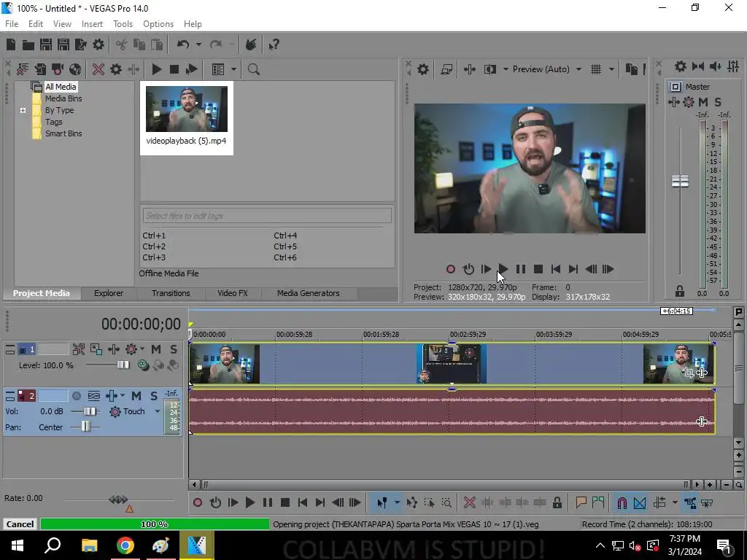747x560 pixels.
Task: Open edit tool selection dropdown arrow
Action: [x=396, y=502]
